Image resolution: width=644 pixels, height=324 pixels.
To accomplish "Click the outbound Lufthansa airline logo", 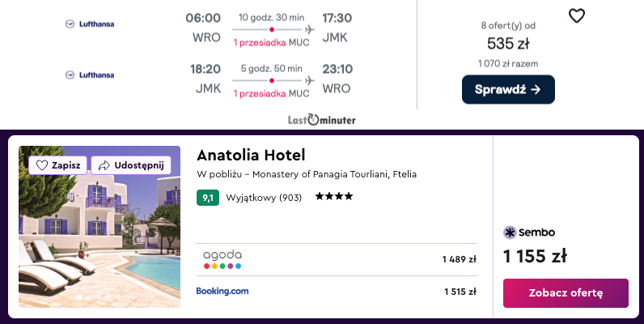I will click(x=90, y=23).
